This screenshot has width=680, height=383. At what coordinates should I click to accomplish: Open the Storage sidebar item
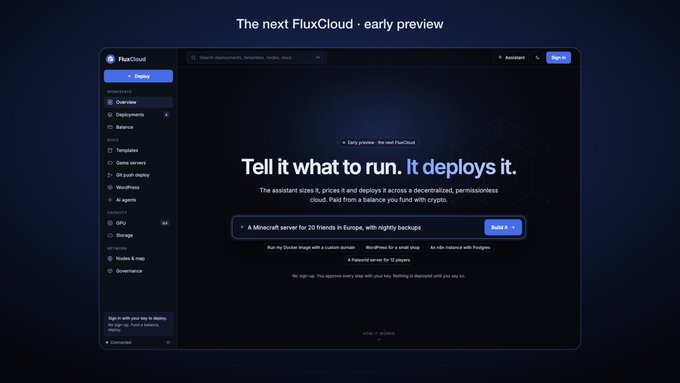138,235
